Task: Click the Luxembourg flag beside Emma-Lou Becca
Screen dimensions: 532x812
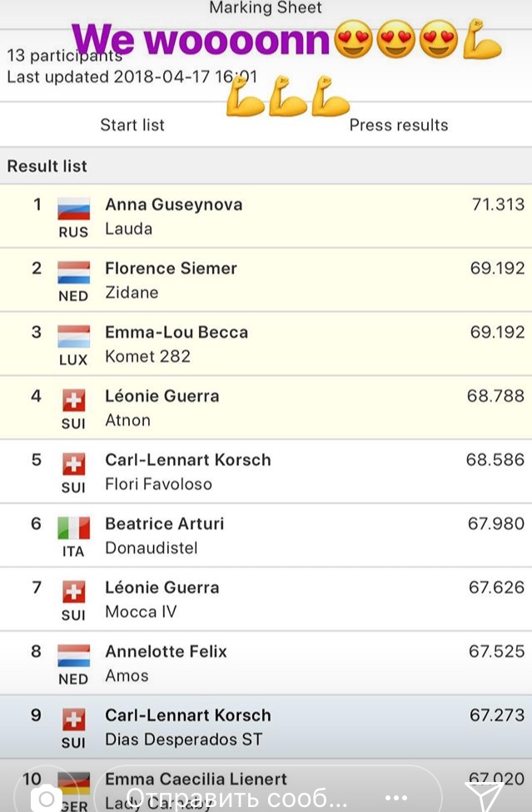Action: tap(72, 336)
